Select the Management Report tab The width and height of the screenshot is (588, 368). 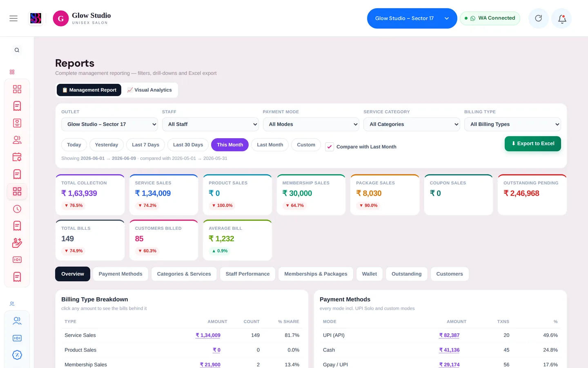tap(89, 90)
